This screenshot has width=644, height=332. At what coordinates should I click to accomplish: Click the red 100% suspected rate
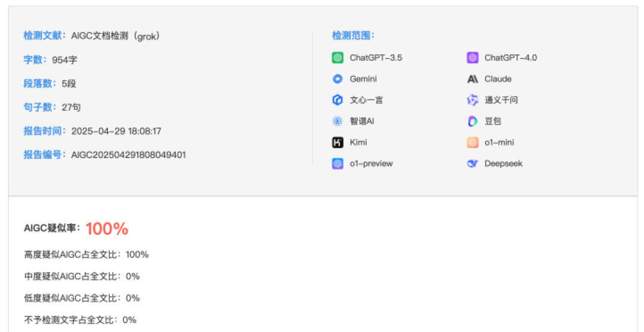pos(107,229)
